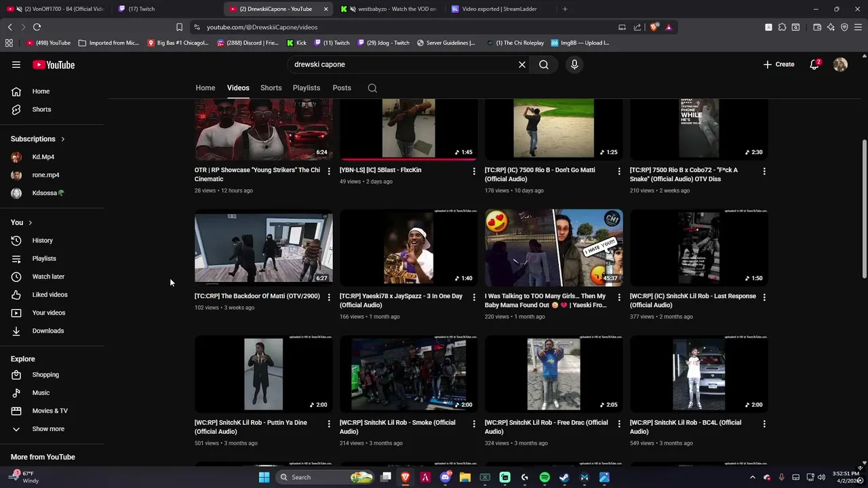Open a new browser tab
The height and width of the screenshot is (488, 868).
[565, 9]
